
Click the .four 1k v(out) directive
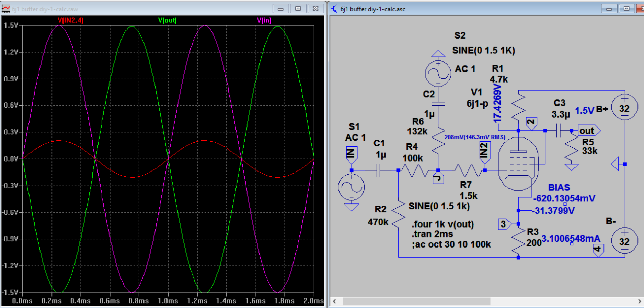pyautogui.click(x=442, y=224)
